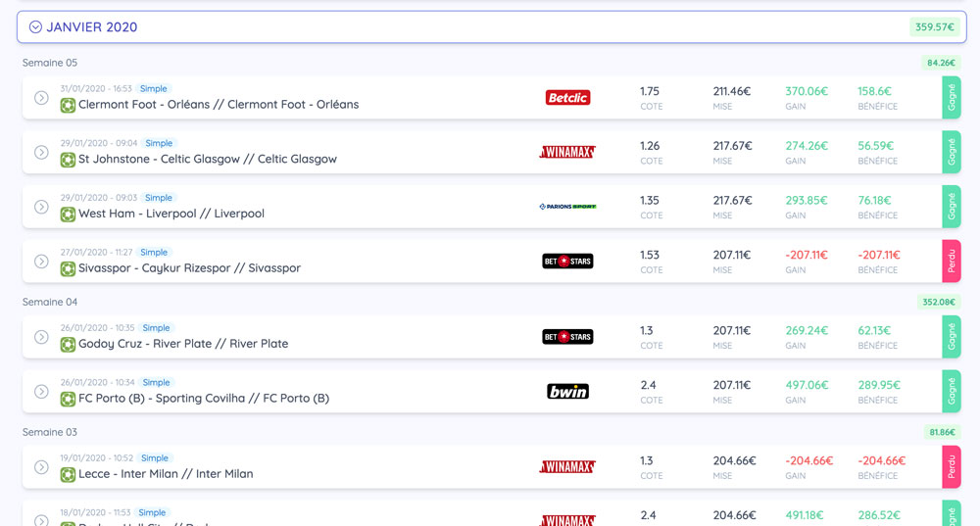980x526 pixels.
Task: Expand the West Ham - Liverpool bet arrow
Action: pos(41,207)
